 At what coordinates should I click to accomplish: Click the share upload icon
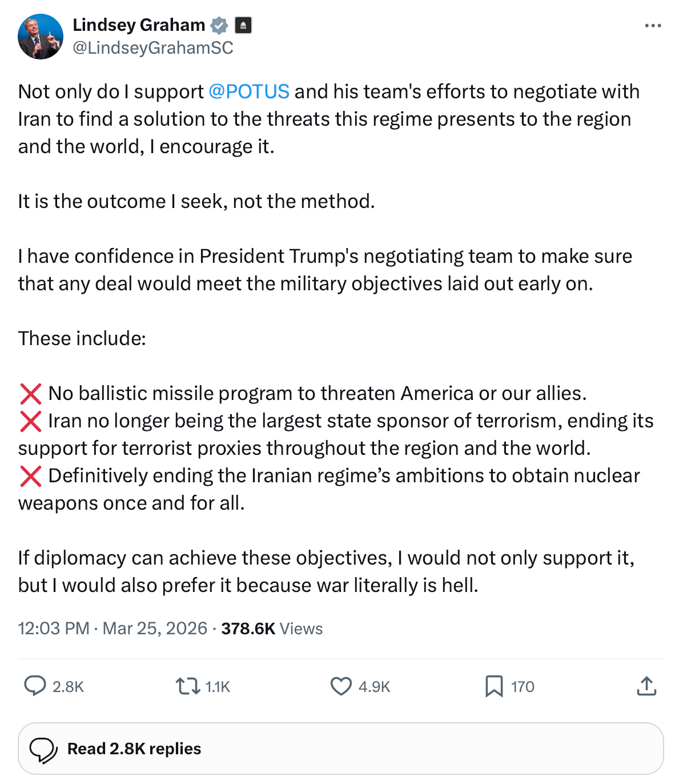point(646,686)
